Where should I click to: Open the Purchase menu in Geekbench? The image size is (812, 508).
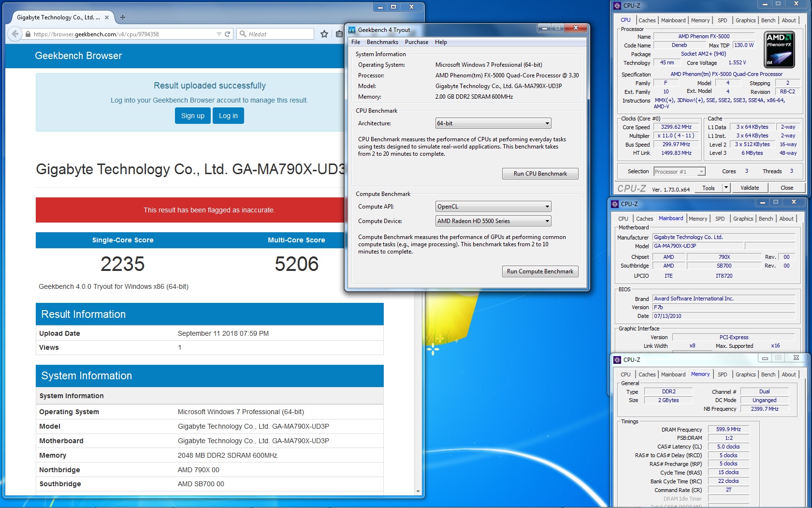click(417, 42)
